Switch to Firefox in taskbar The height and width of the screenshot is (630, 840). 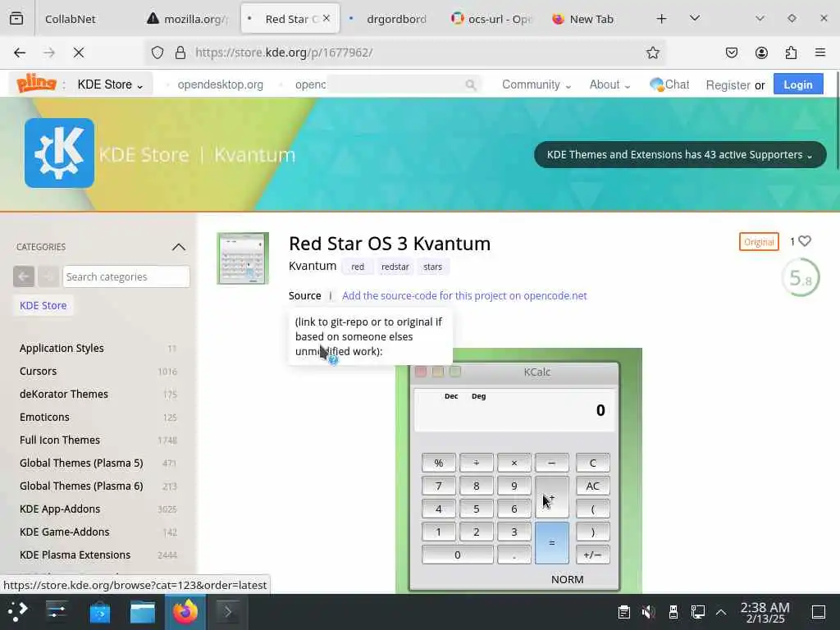point(185,612)
